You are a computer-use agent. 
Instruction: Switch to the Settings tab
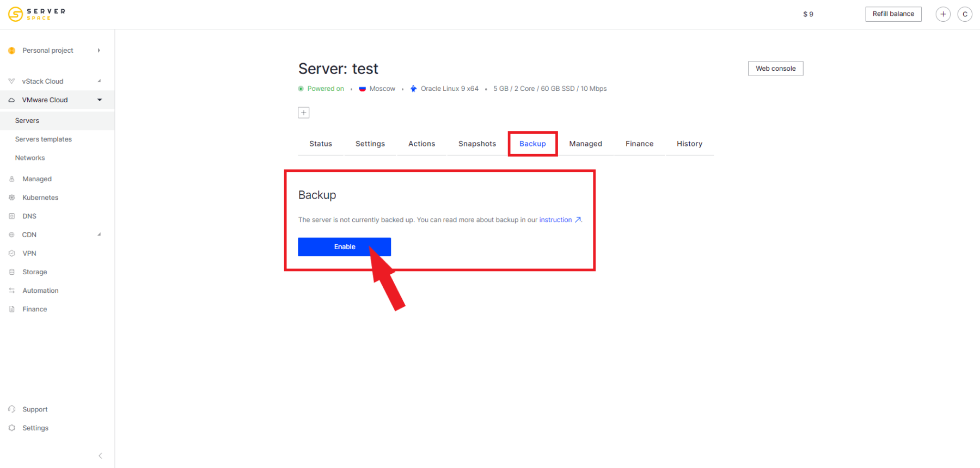coord(370,144)
